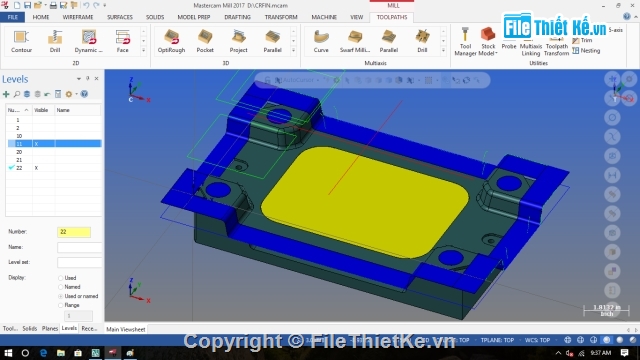Switch to the TRANSFORM ribbon tab
The image size is (640, 360).
coord(281,17)
